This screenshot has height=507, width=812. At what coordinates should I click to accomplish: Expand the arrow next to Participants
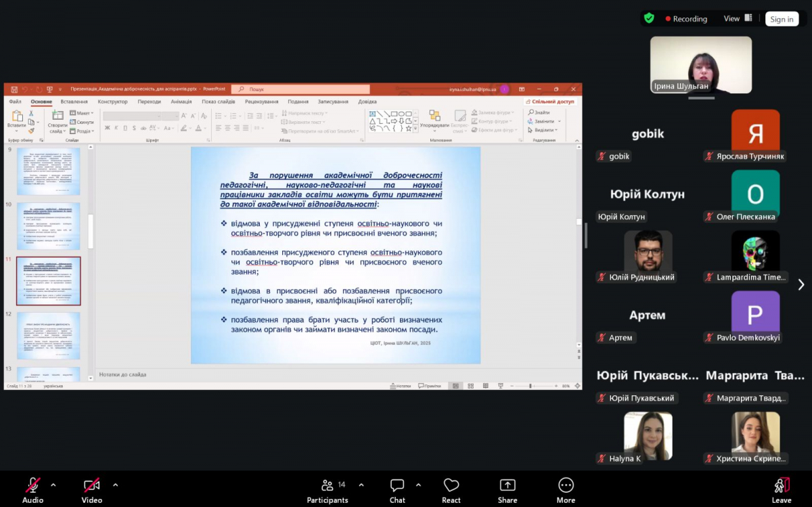pyautogui.click(x=361, y=485)
